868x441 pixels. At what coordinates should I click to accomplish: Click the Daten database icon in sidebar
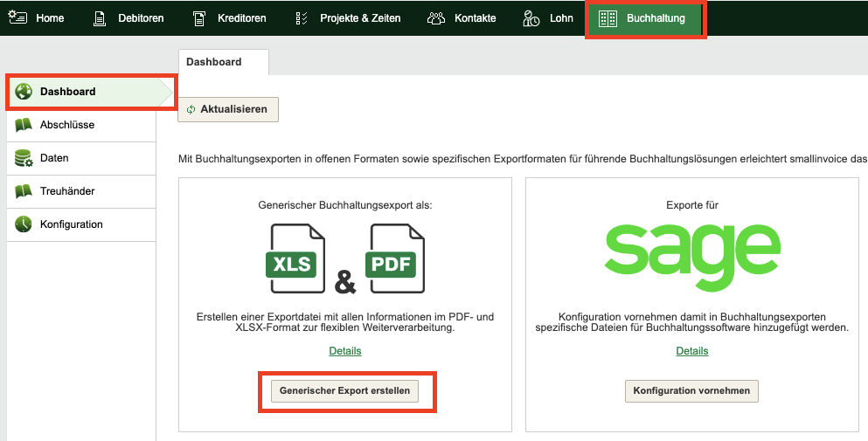[24, 158]
